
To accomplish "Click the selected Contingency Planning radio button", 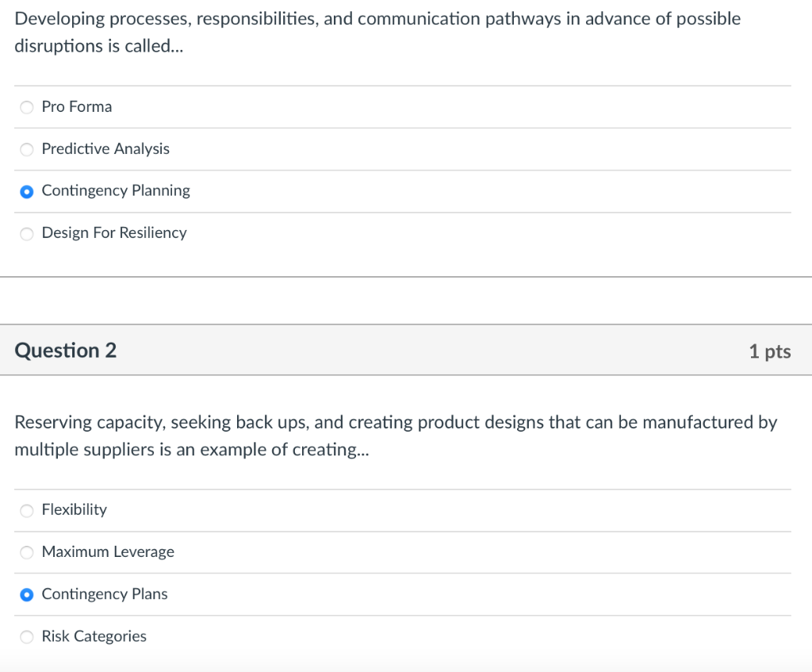I will tap(26, 191).
